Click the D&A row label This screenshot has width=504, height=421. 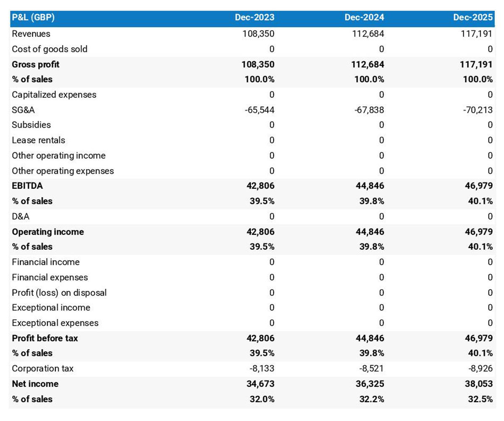point(21,217)
